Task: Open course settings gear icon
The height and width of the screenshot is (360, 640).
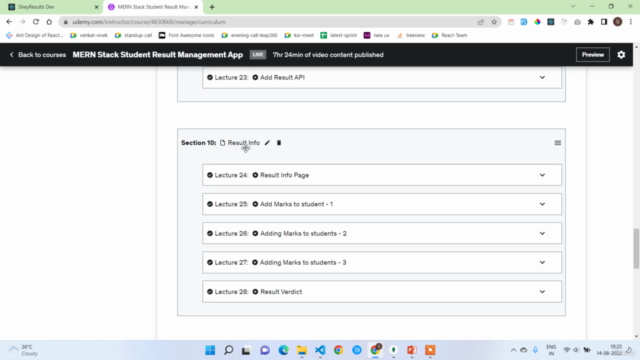Action: tap(621, 55)
